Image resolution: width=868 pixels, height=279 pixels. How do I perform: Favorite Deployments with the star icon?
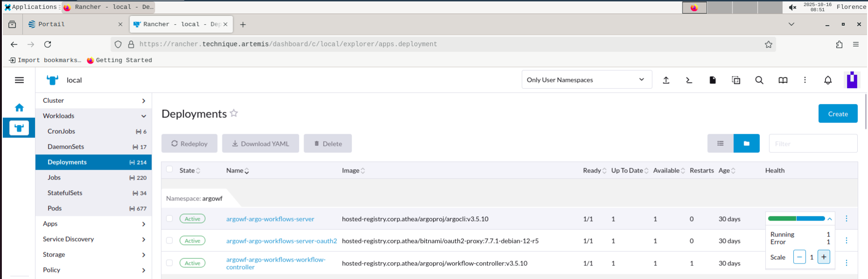click(234, 113)
